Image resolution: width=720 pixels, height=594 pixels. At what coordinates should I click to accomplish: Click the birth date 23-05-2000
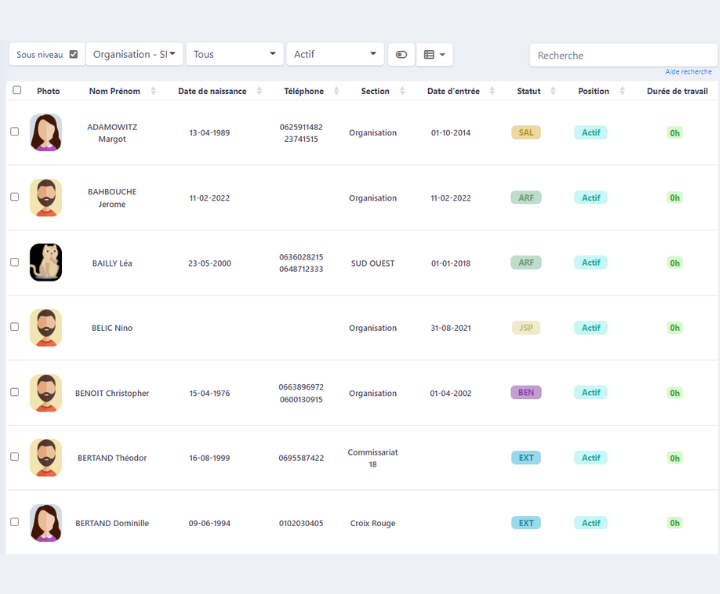[209, 263]
